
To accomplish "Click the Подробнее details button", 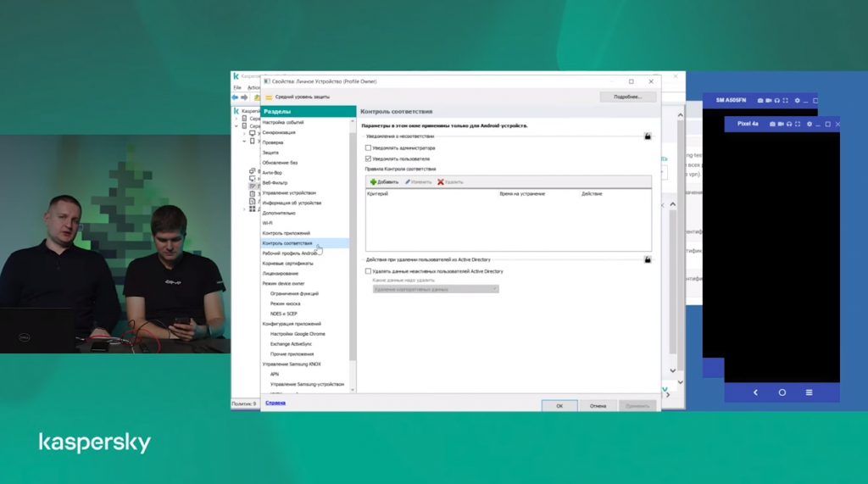I will (x=628, y=97).
